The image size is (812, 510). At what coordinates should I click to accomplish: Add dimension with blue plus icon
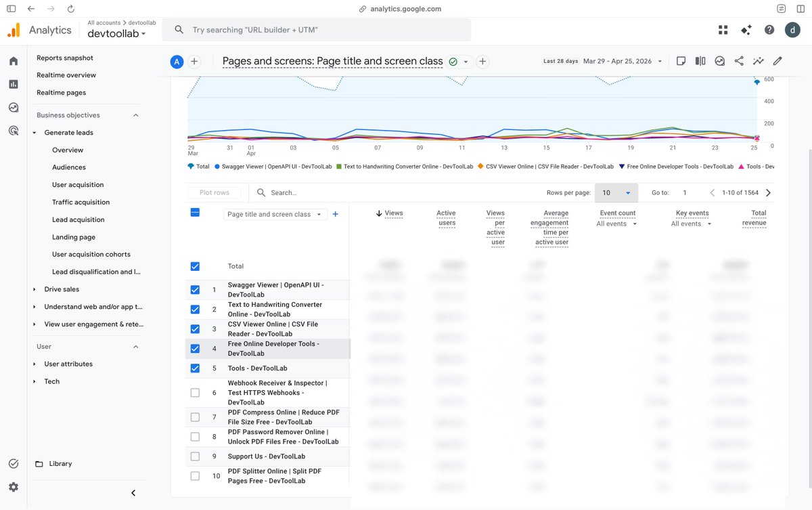click(336, 214)
